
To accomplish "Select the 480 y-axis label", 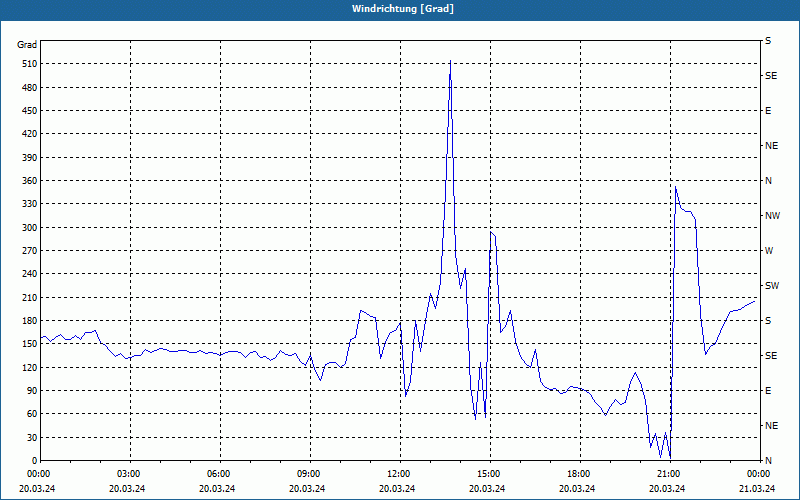I will point(31,88).
